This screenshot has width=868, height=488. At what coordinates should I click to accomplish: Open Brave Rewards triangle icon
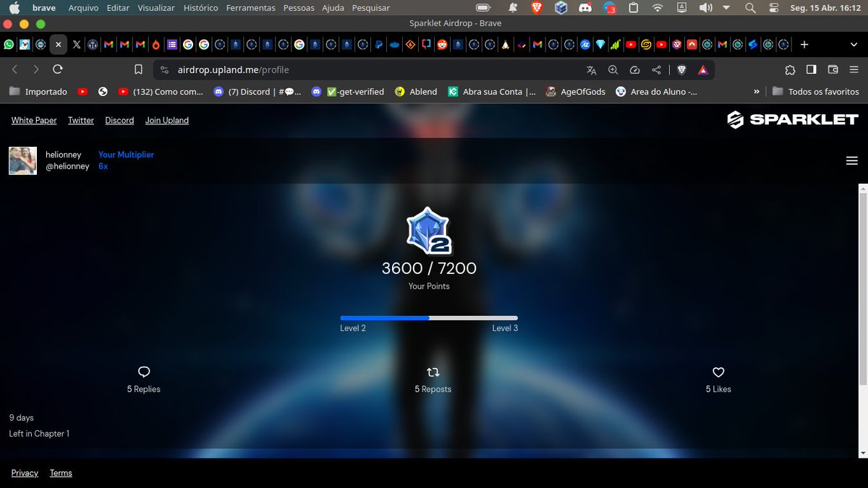pos(702,70)
